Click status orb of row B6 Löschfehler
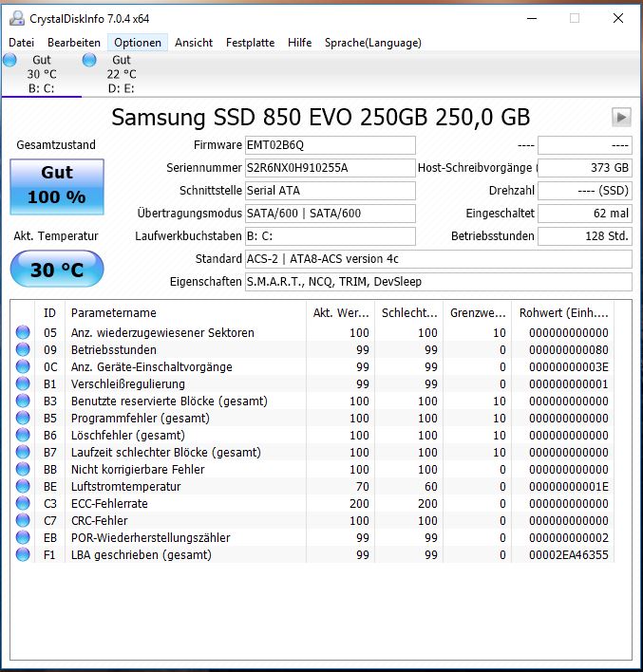 23,435
